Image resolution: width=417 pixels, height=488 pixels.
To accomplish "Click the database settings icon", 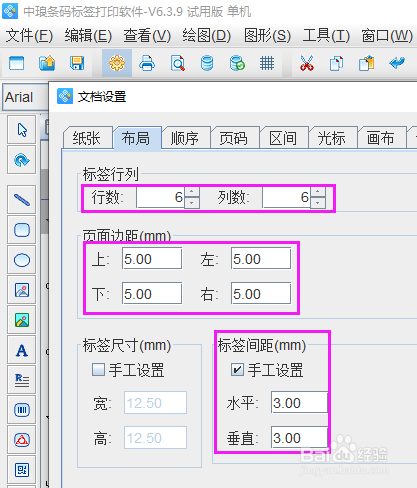I will point(207,63).
